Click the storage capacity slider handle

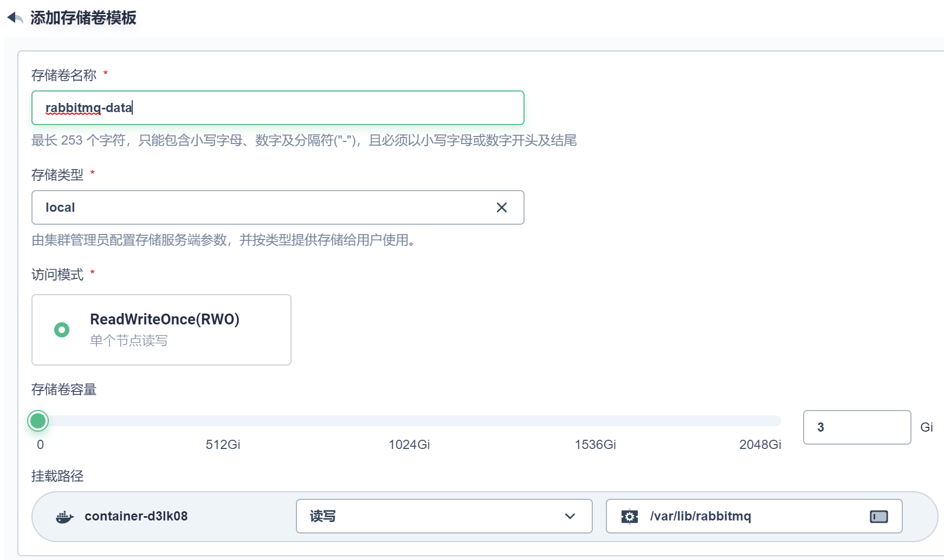[38, 421]
